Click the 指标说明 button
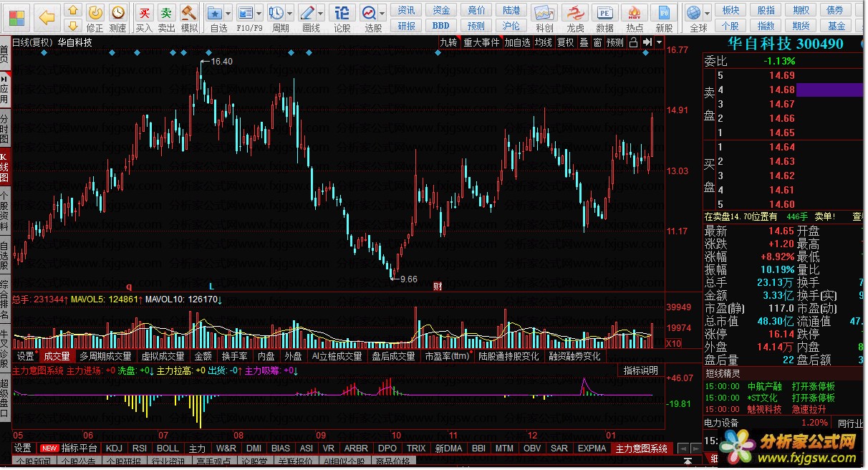This screenshot has height=470, width=868. (x=640, y=370)
